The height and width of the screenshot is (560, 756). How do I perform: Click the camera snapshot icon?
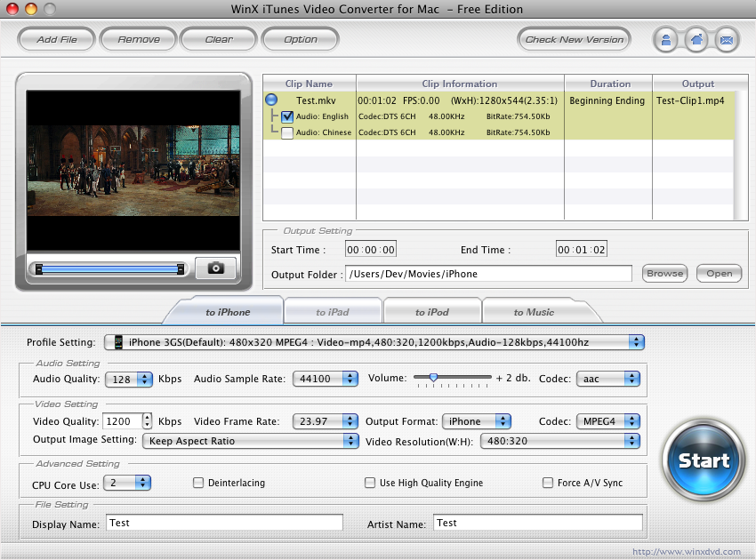tap(215, 268)
